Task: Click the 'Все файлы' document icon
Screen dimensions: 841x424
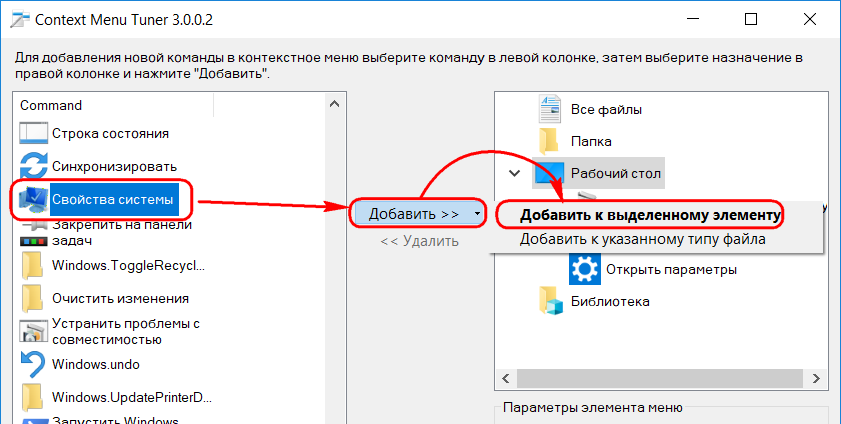Action: pos(550,109)
